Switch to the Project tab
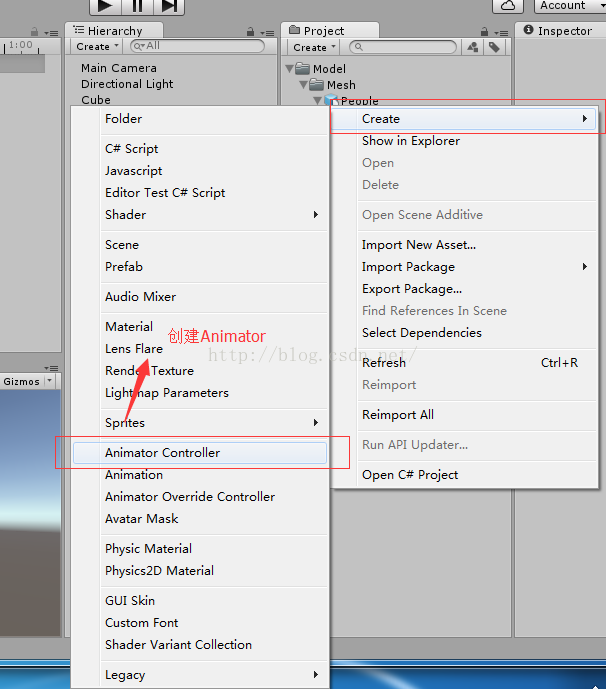This screenshot has height=689, width=606. [330, 31]
